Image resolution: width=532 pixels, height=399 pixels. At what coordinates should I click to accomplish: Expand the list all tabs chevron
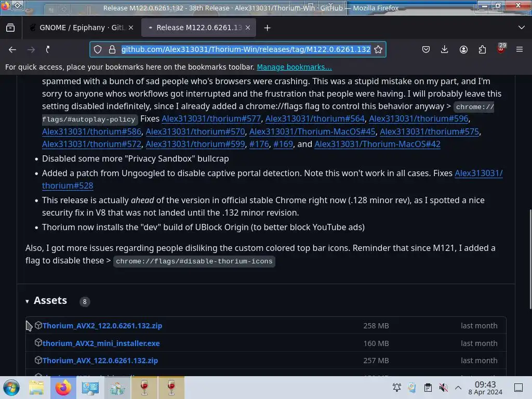(522, 28)
